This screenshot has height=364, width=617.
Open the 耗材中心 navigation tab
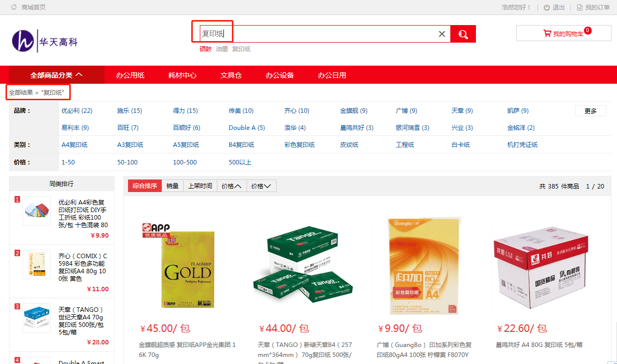tap(182, 75)
